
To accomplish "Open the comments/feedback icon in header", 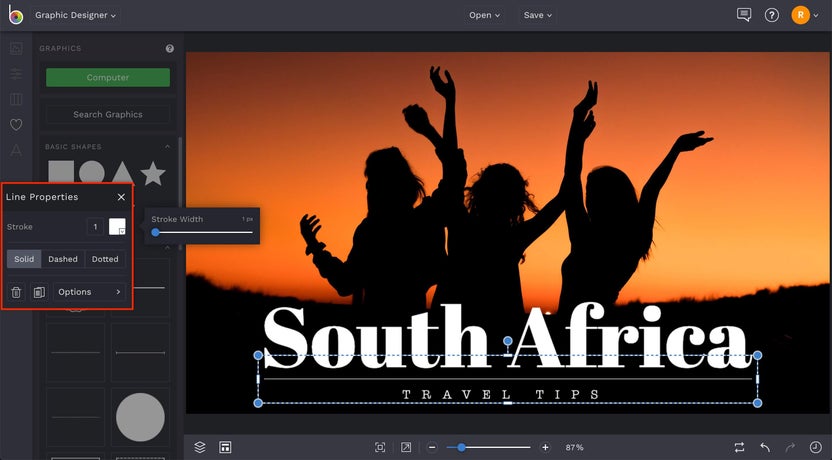I will (743, 15).
